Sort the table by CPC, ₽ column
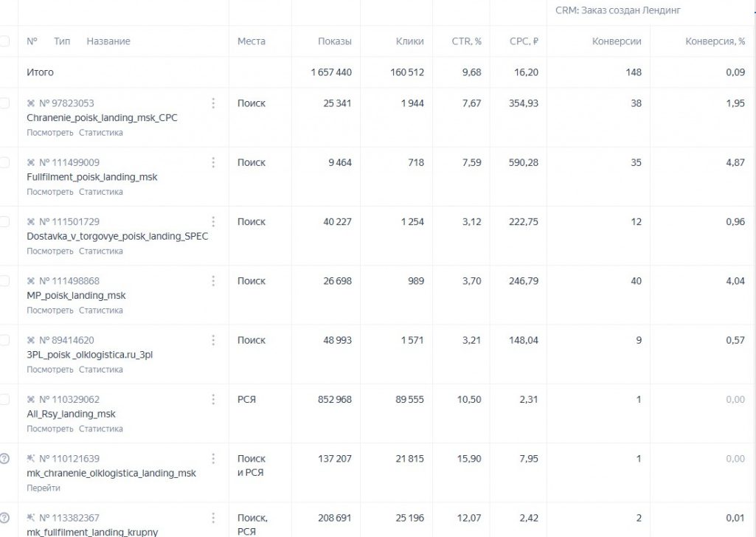 click(x=524, y=41)
